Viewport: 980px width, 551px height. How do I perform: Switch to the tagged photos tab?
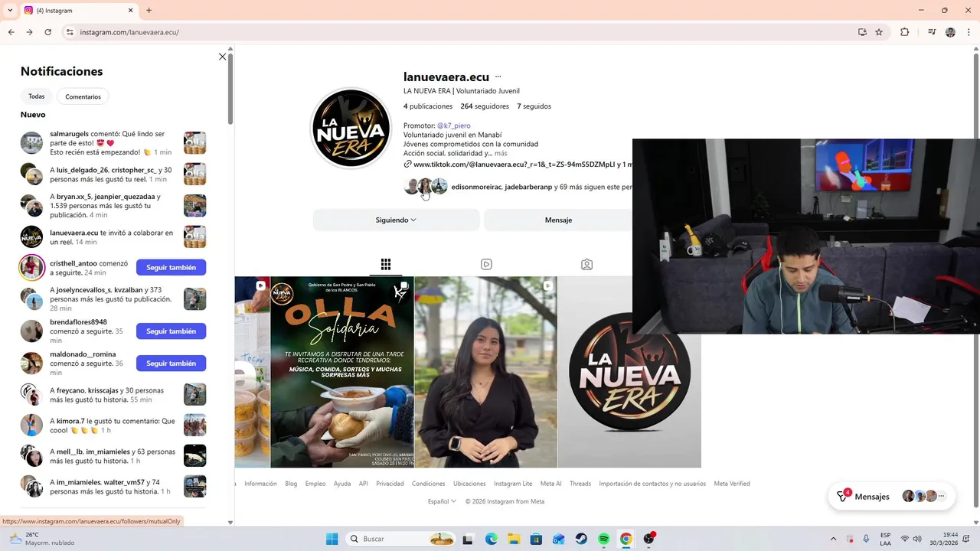pos(586,264)
